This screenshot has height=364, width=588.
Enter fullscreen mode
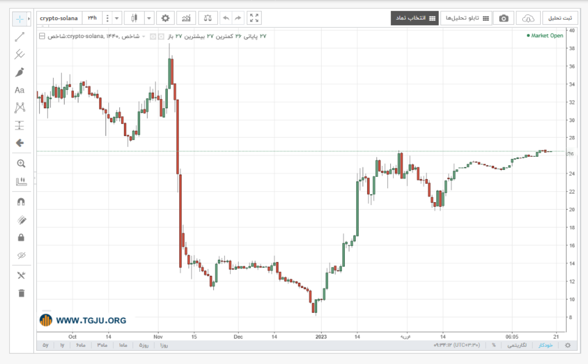click(254, 18)
